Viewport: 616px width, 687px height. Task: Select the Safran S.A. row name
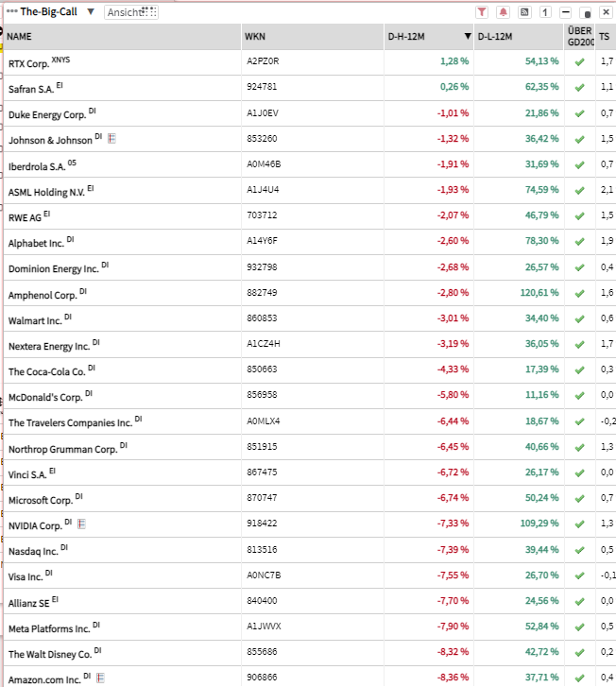(x=31, y=88)
